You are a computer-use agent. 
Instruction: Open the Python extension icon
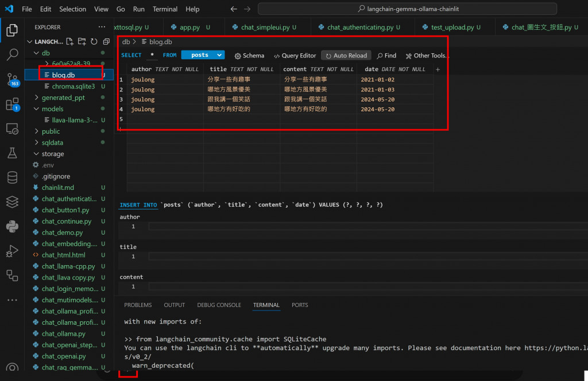(12, 226)
